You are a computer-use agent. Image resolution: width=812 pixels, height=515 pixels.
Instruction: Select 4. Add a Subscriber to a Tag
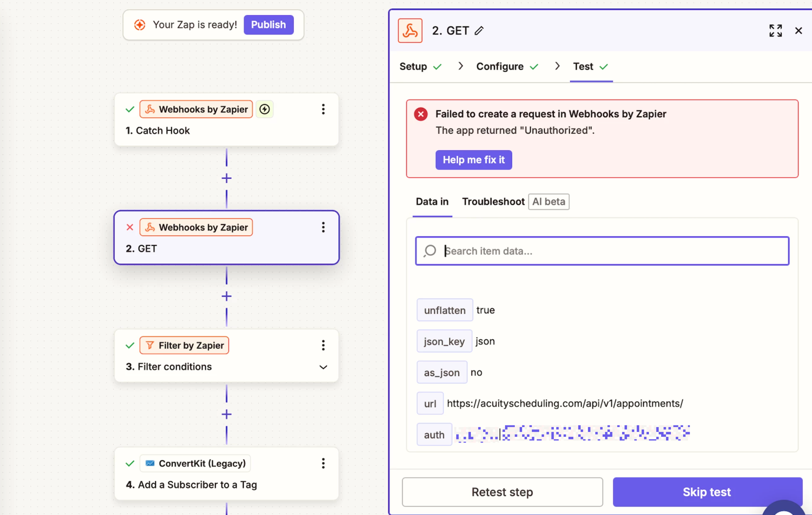(x=226, y=474)
